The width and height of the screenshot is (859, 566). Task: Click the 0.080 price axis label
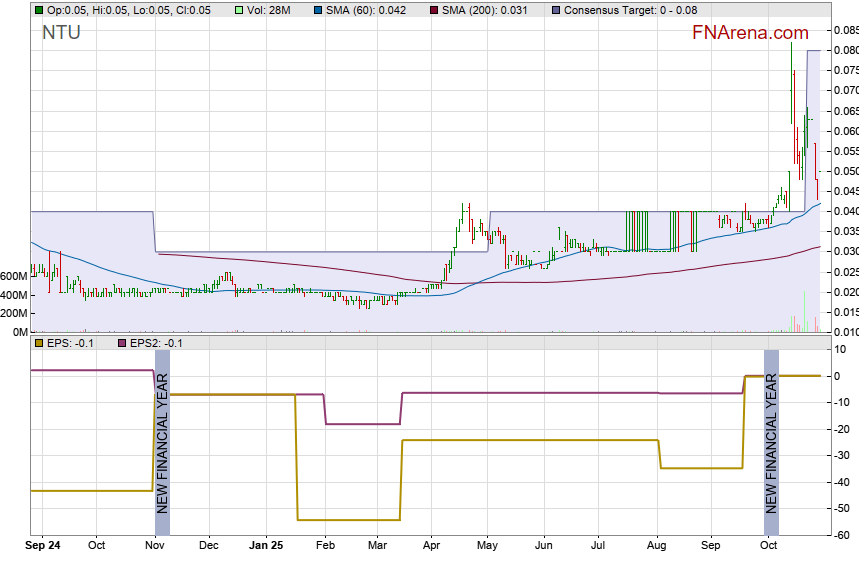point(845,50)
